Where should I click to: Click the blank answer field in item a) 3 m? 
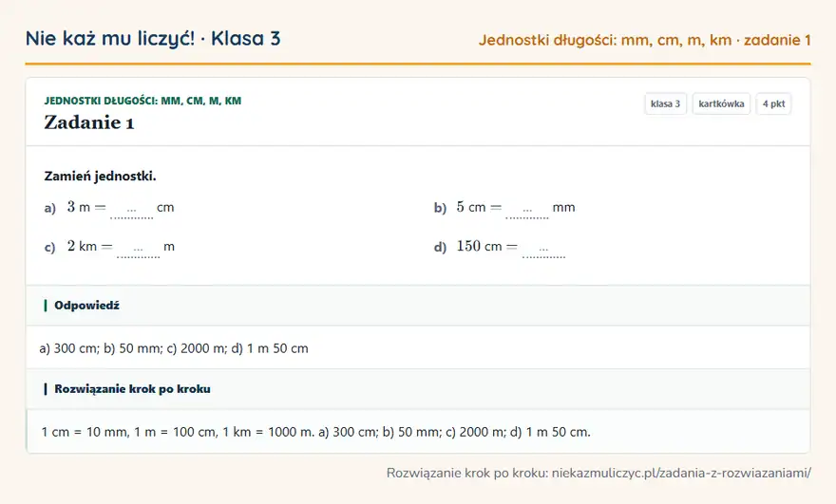click(132, 210)
